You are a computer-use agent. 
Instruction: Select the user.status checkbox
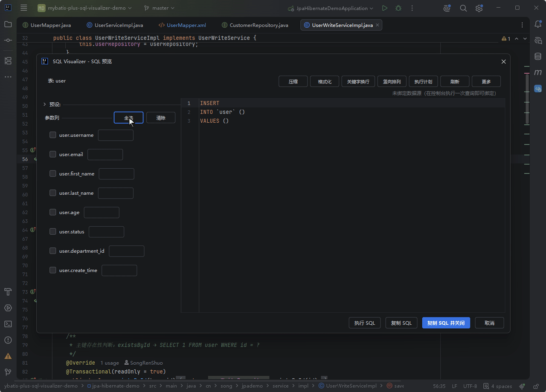pos(53,231)
